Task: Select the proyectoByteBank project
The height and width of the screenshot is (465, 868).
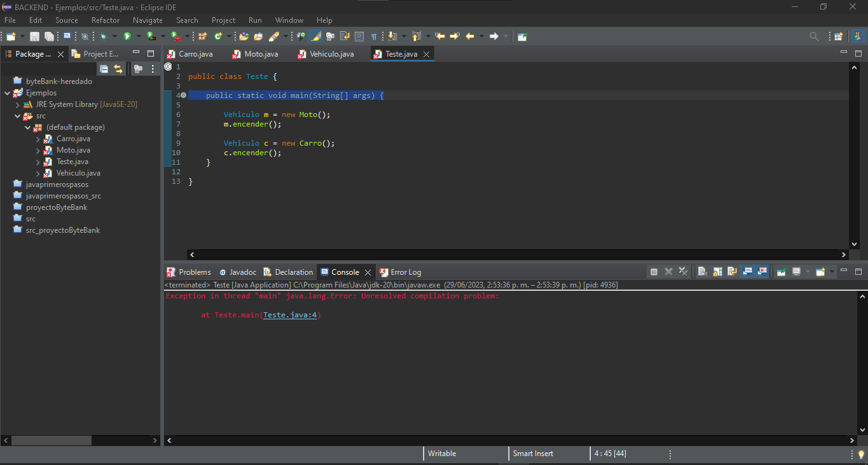Action: 57,207
